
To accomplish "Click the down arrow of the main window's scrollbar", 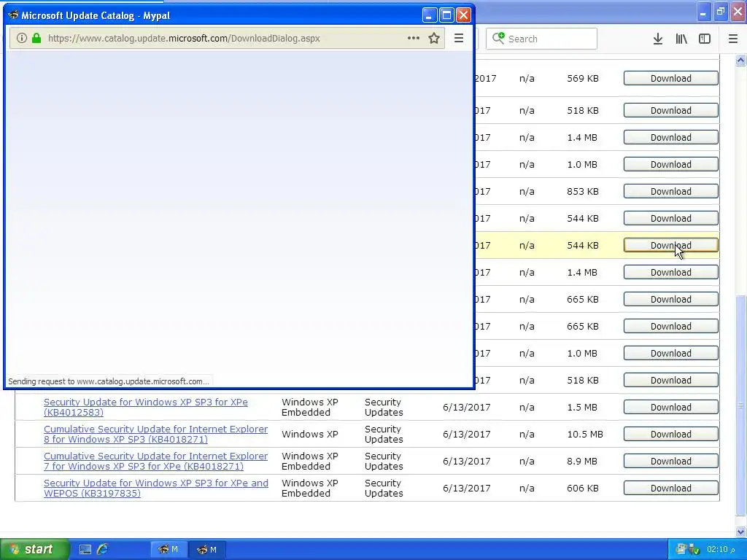I will point(740,532).
